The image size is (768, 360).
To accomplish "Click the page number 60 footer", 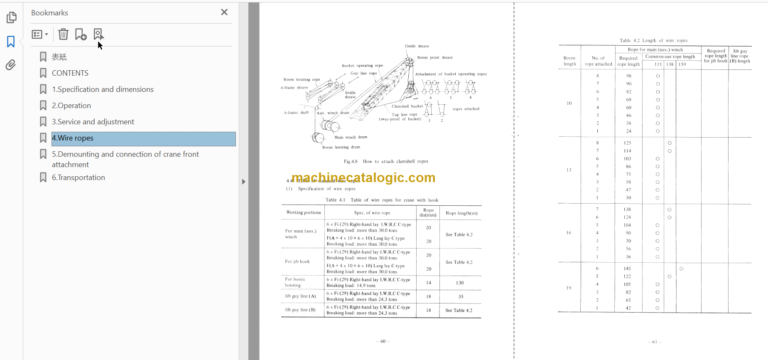I will (x=383, y=341).
